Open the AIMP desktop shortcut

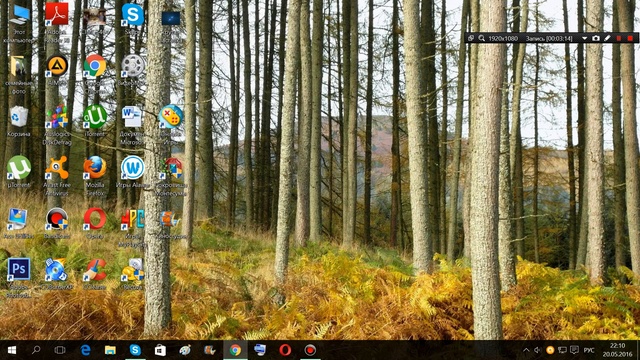pyautogui.click(x=57, y=69)
